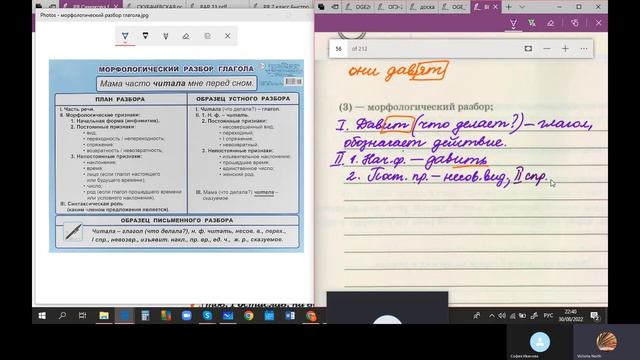
Task: Open Windows Start menu
Action: (x=42, y=316)
